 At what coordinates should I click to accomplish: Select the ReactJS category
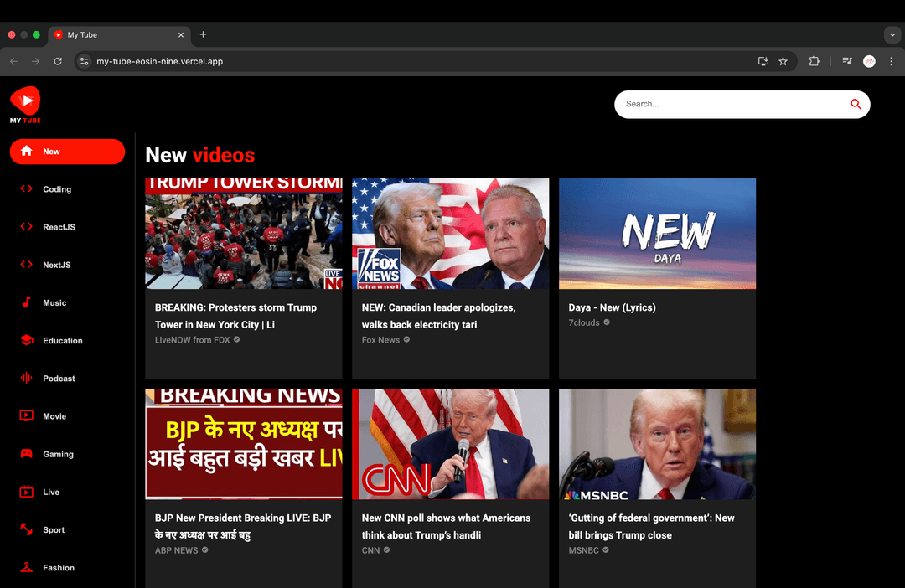(67, 227)
